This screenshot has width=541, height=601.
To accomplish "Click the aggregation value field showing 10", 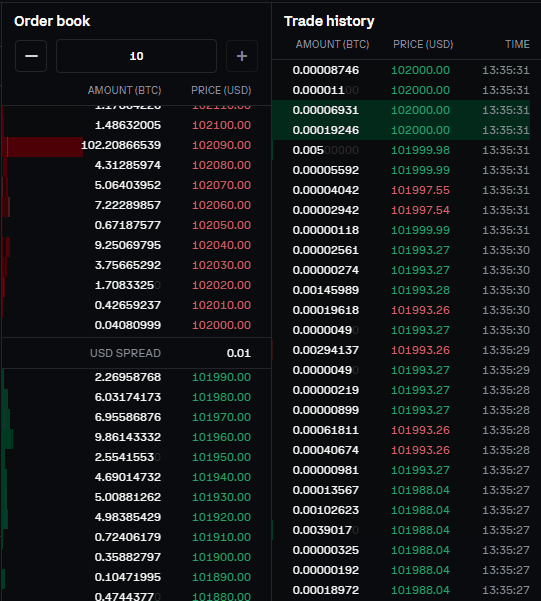I will pos(136,56).
